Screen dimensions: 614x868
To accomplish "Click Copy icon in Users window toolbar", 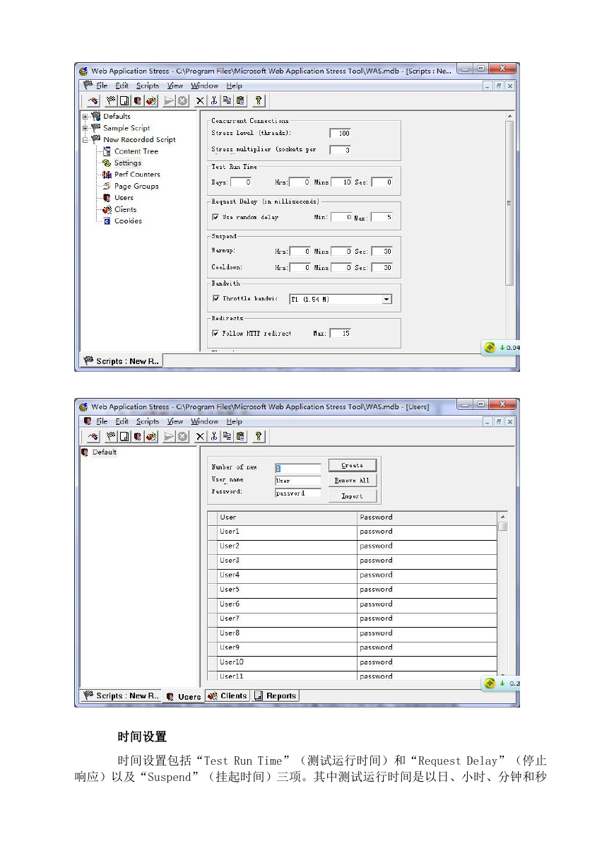I will coord(227,436).
